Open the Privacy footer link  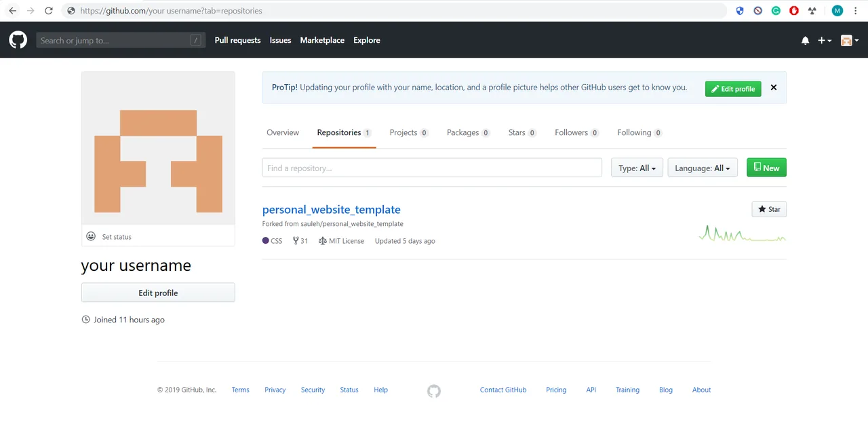coord(275,390)
